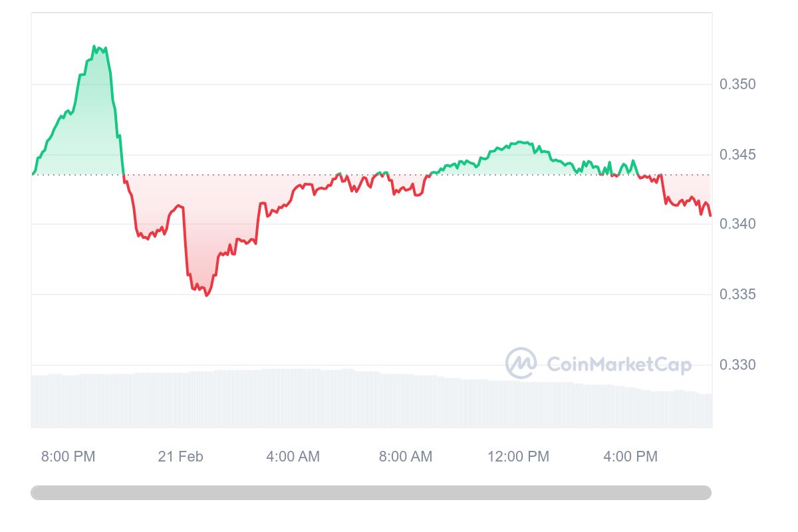Click the 4:00 PM time axis label
This screenshot has width=798, height=532.
point(630,457)
